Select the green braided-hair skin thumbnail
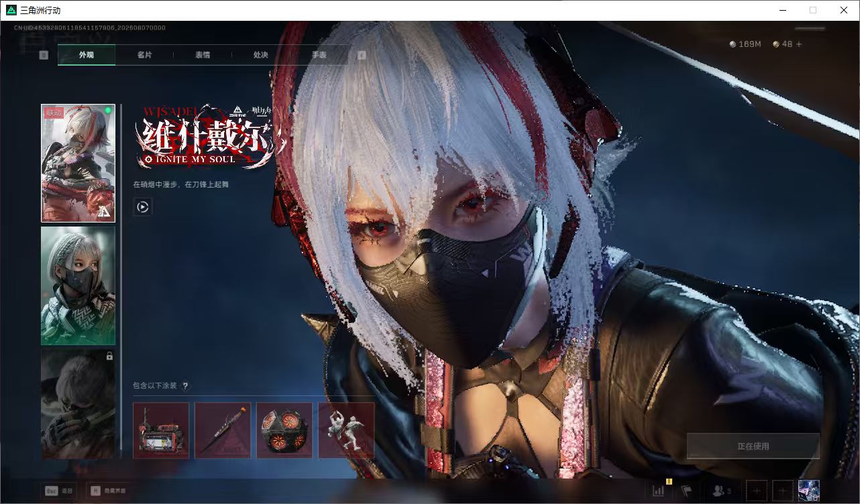 coord(78,286)
